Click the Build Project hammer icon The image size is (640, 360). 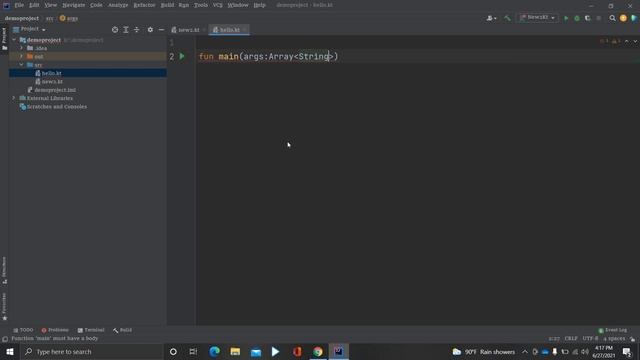[507, 18]
